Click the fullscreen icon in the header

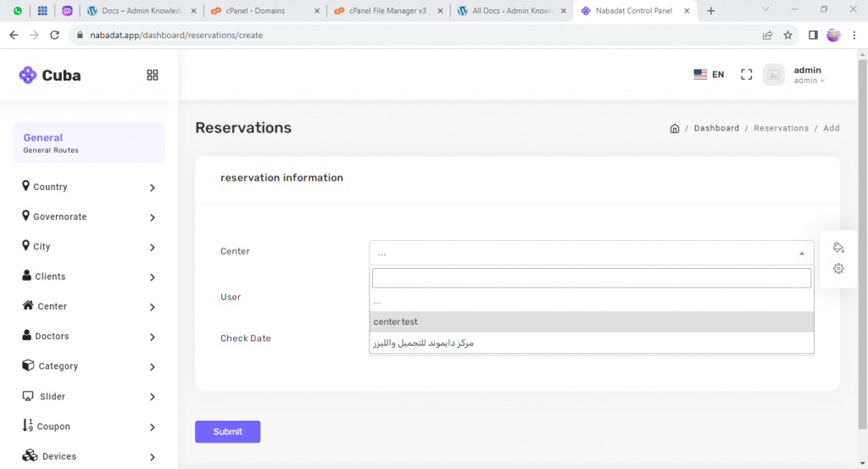point(746,75)
